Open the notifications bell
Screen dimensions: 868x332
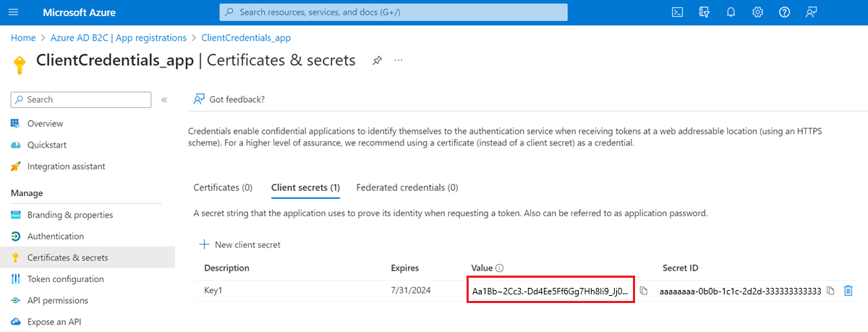[x=731, y=12]
